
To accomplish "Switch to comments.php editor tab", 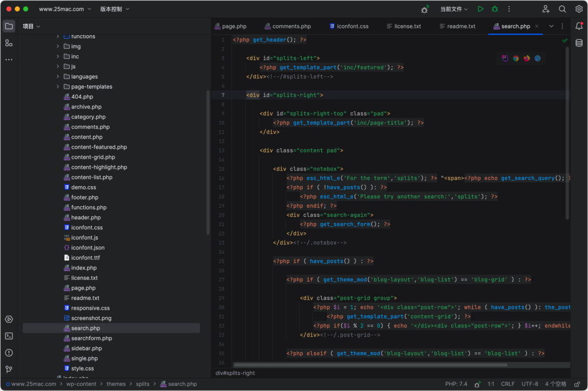I will [x=287, y=26].
